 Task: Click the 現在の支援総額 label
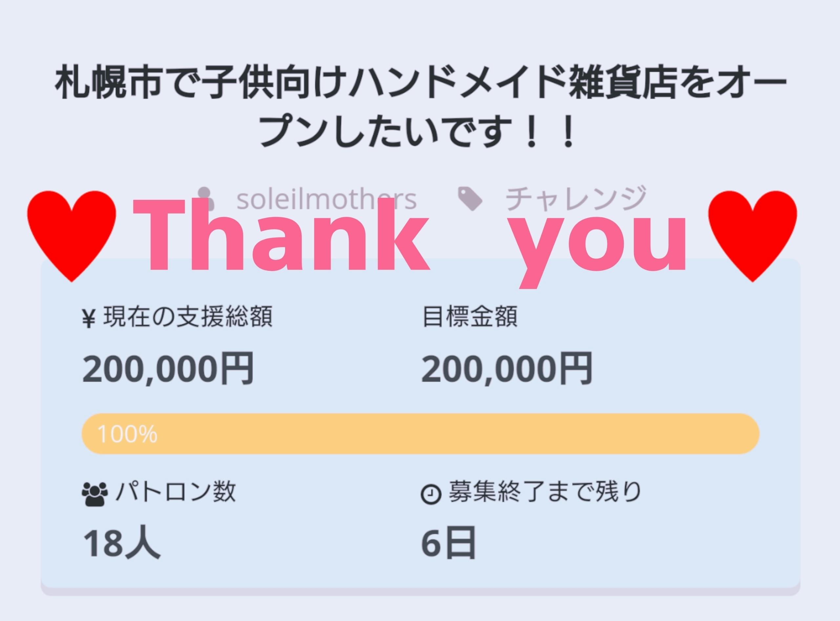point(187,317)
